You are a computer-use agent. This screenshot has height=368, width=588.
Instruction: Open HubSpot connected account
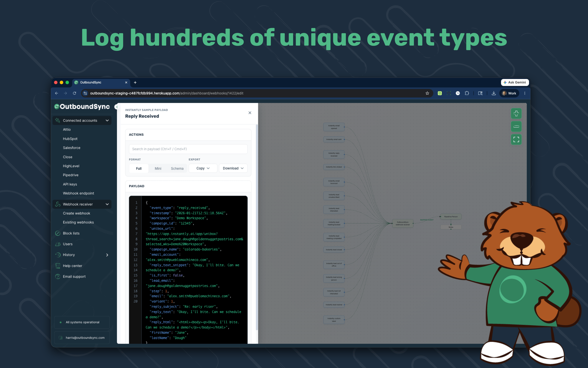[x=70, y=139]
